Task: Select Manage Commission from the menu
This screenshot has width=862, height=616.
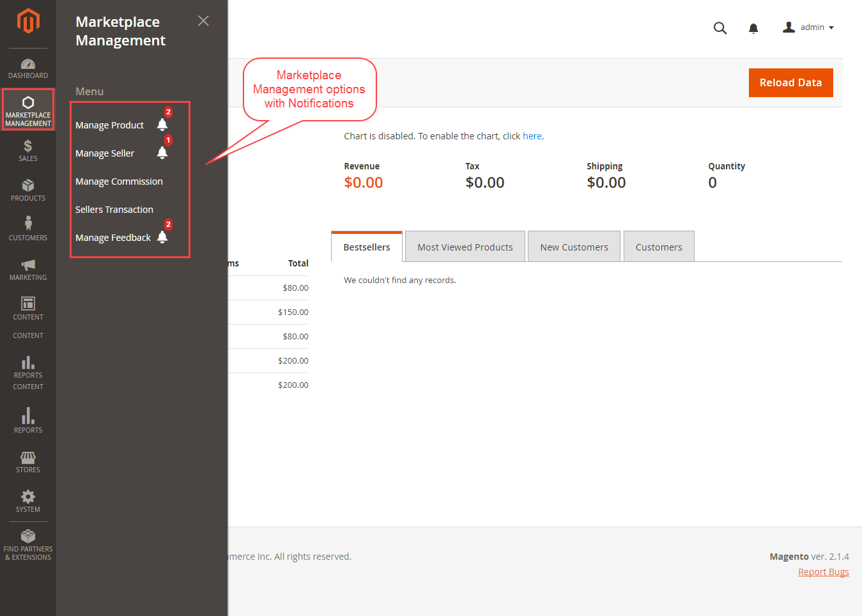Action: pos(119,181)
